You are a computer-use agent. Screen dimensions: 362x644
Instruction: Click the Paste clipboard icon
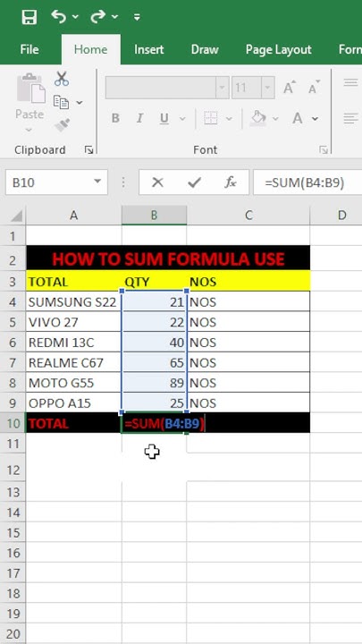coord(30,89)
